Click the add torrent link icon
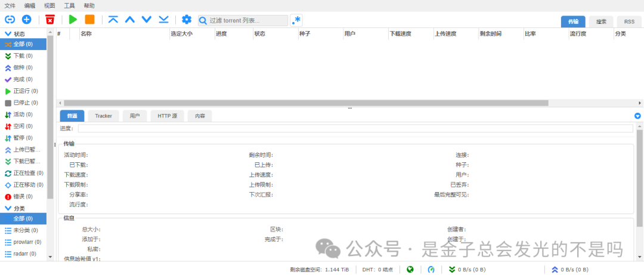The width and height of the screenshot is (644, 275). pyautogui.click(x=10, y=20)
